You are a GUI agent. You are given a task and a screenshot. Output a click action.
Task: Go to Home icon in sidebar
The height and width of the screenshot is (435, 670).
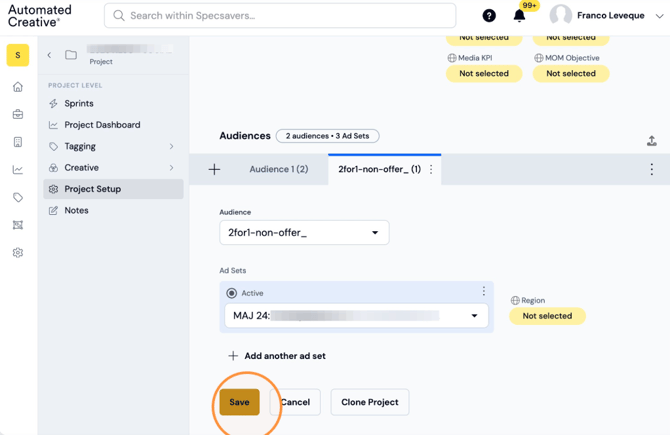pos(18,87)
